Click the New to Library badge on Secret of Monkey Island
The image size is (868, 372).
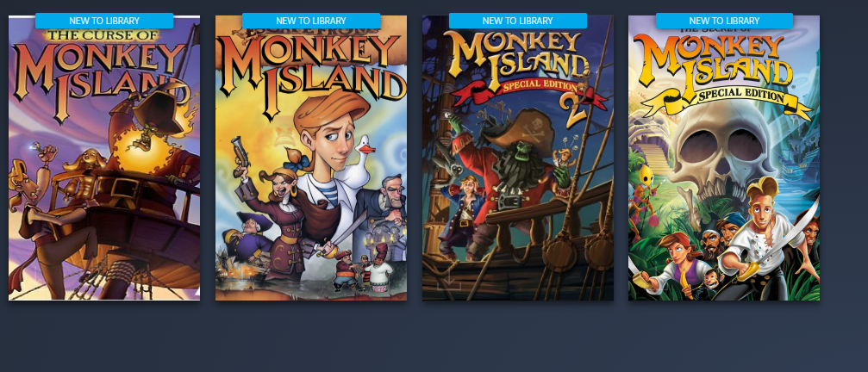[x=724, y=21]
